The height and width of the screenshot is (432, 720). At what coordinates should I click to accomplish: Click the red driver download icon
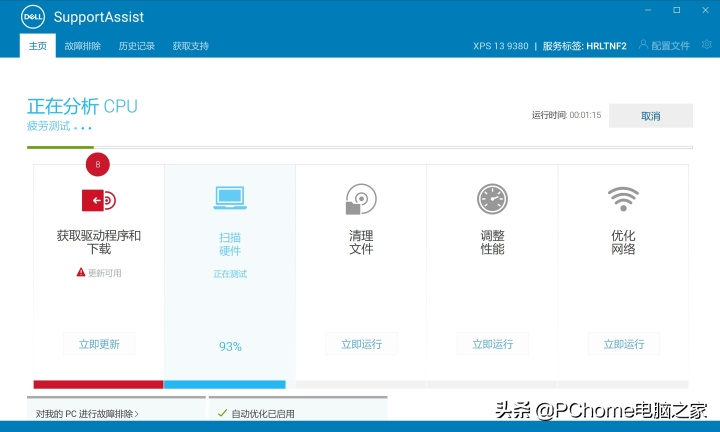pyautogui.click(x=99, y=200)
